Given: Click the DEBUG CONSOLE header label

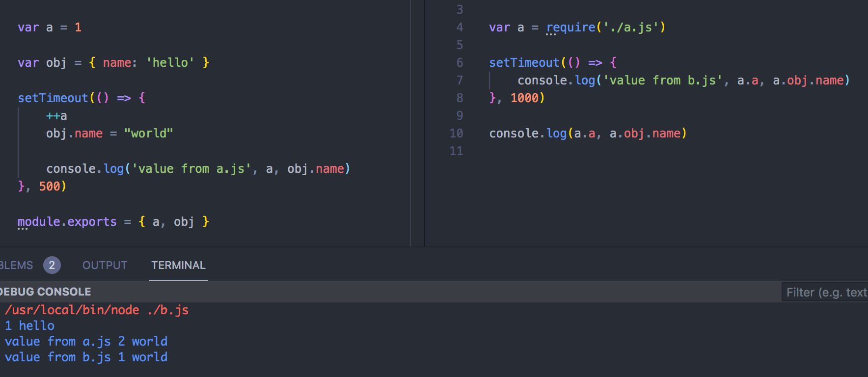Looking at the screenshot, I should pos(45,292).
